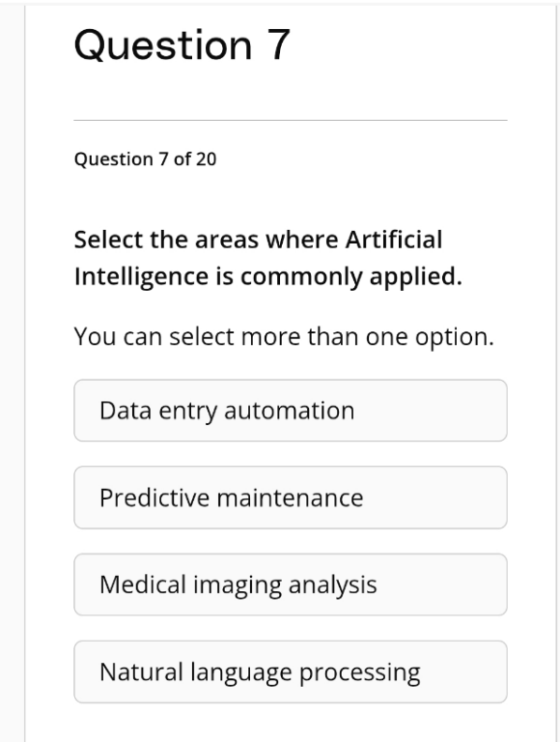The width and height of the screenshot is (560, 742).
Task: Click the bold question prompt about Artificial Intelligence
Action: pyautogui.click(x=267, y=258)
